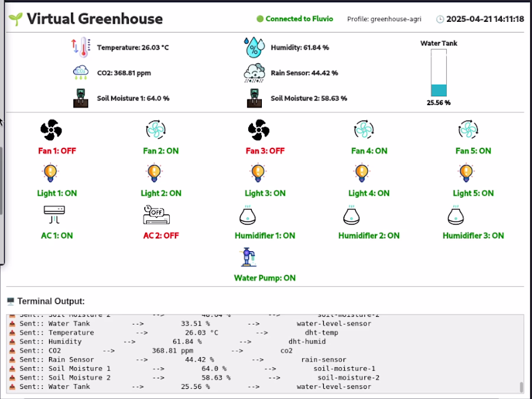Click the Humidifier 3: ON label

[x=473, y=236]
